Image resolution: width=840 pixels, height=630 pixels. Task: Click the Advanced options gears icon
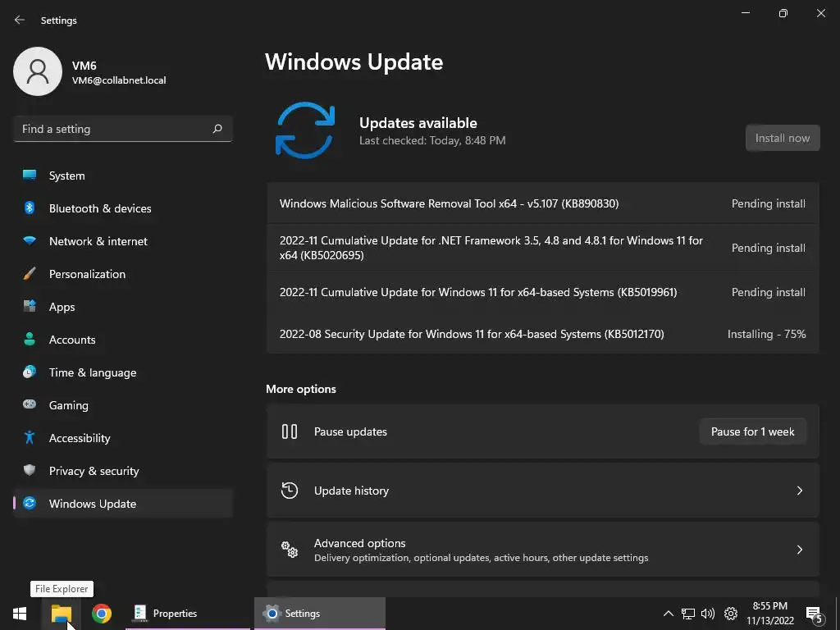pos(290,550)
